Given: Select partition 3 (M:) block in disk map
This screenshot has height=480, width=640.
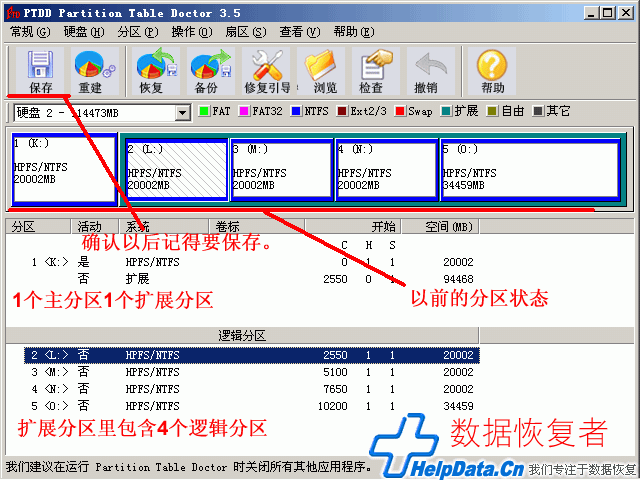Looking at the screenshot, I should tap(282, 169).
